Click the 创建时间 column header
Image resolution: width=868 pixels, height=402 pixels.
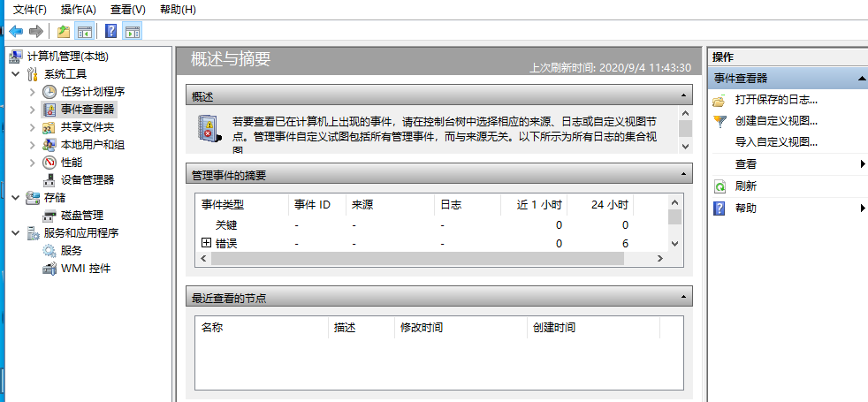click(x=593, y=328)
